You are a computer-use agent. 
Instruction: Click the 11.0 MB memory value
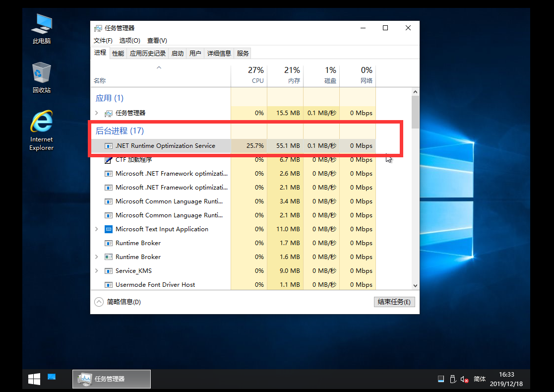coord(288,229)
